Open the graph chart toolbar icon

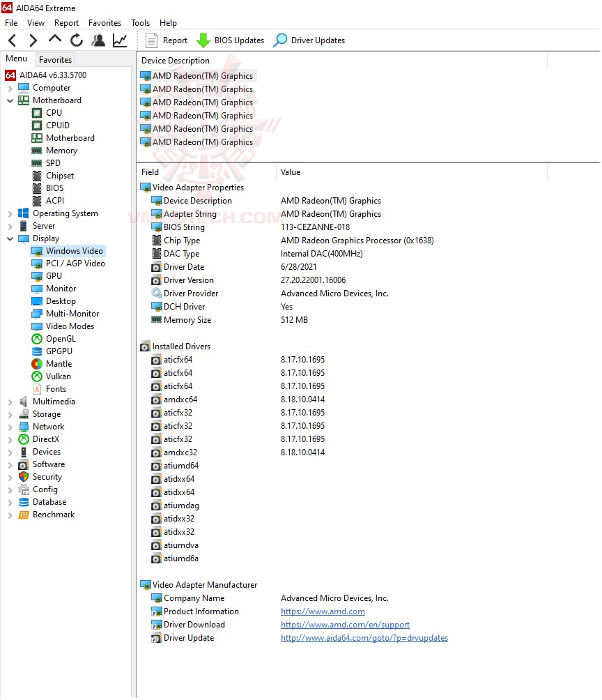pyautogui.click(x=120, y=40)
